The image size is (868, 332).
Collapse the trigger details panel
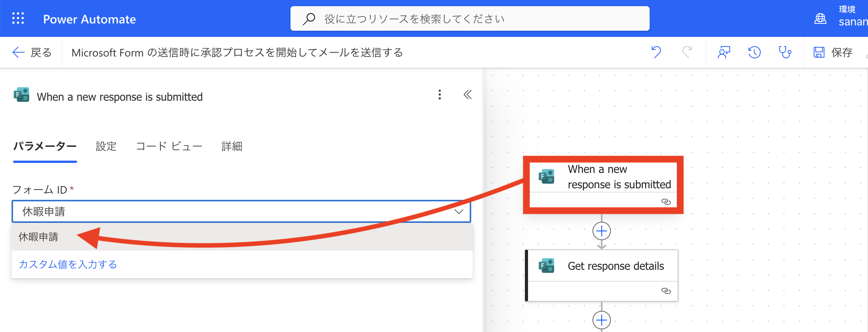coord(467,95)
